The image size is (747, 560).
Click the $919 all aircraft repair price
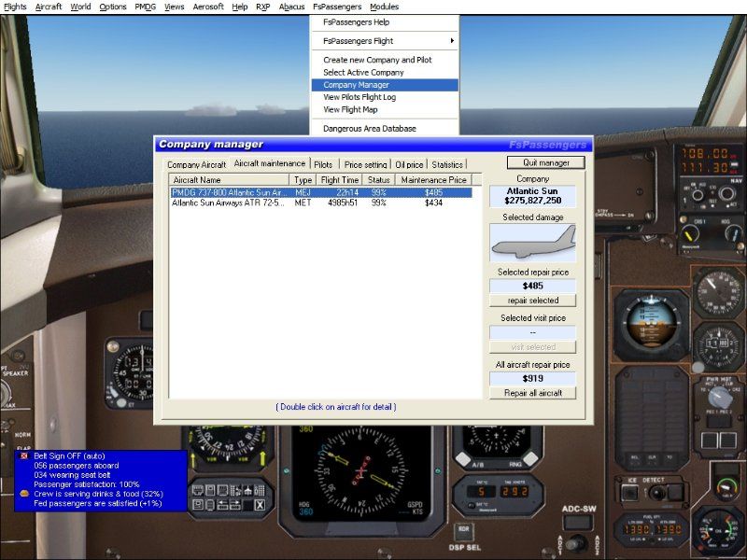point(532,379)
